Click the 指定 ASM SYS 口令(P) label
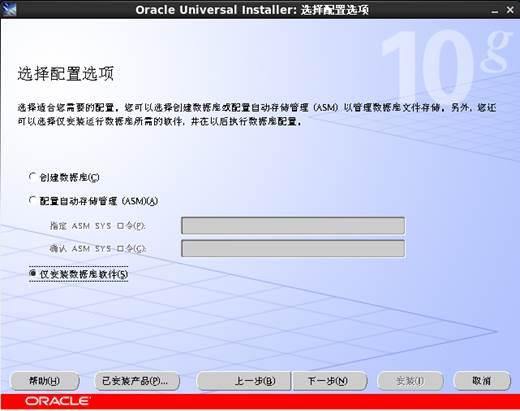520x411 pixels. (97, 226)
